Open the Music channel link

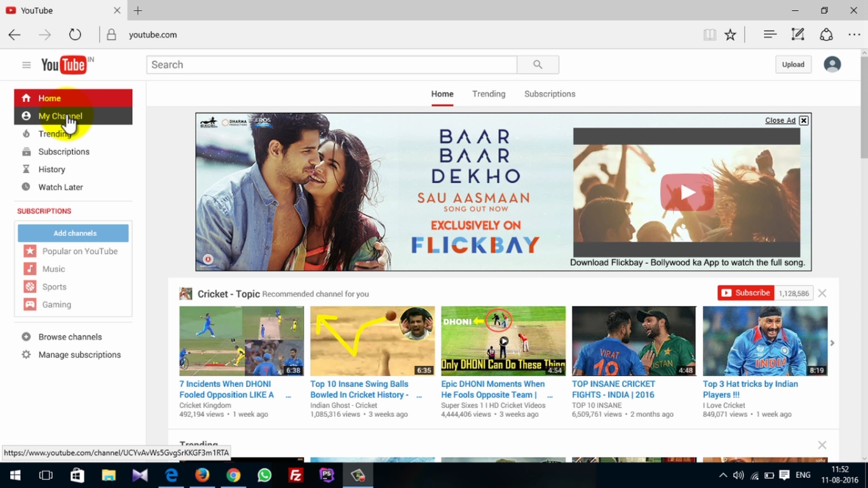point(53,269)
